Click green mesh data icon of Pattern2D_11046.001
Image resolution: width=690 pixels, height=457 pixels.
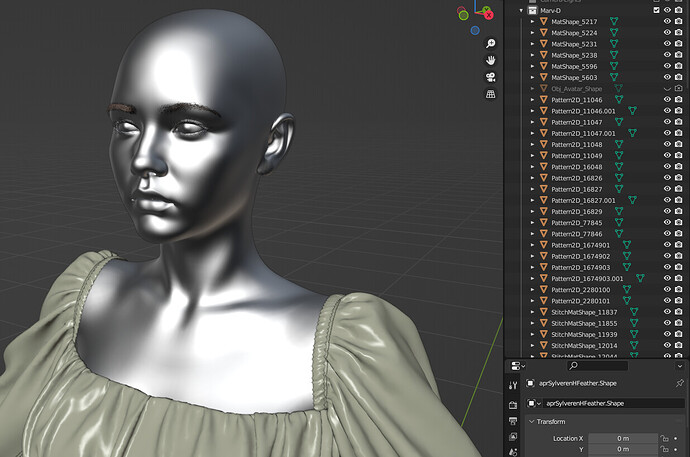click(x=632, y=111)
